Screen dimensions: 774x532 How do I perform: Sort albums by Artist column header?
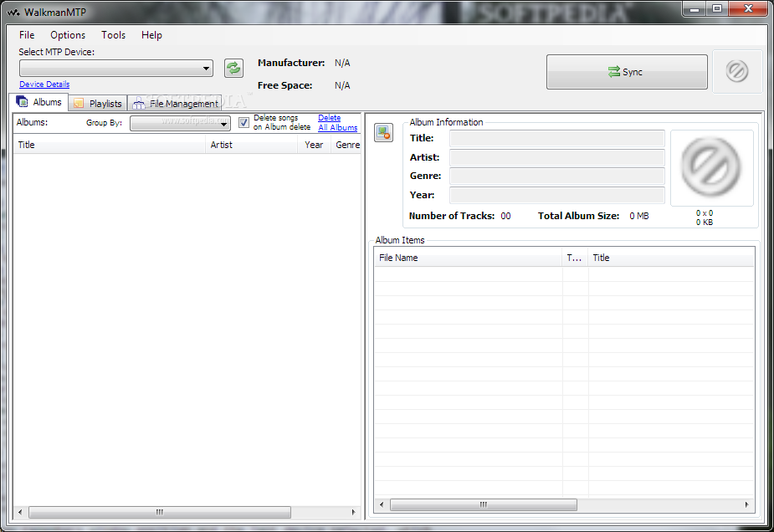tap(251, 145)
